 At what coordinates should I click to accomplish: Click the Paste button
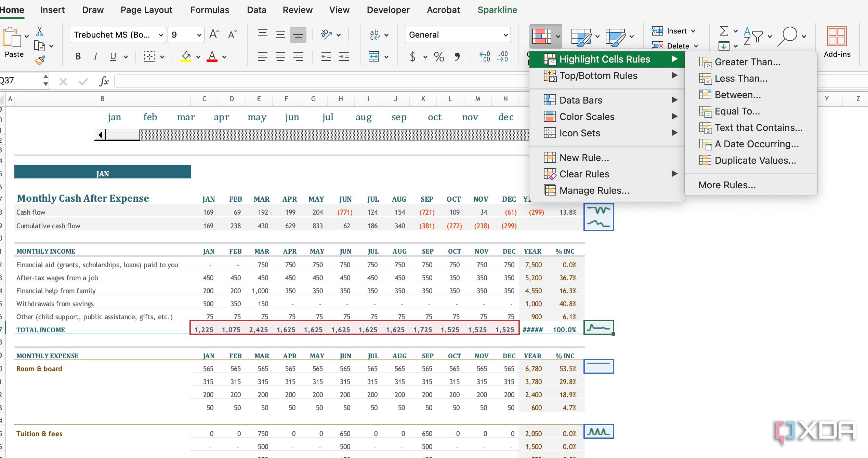point(14,42)
